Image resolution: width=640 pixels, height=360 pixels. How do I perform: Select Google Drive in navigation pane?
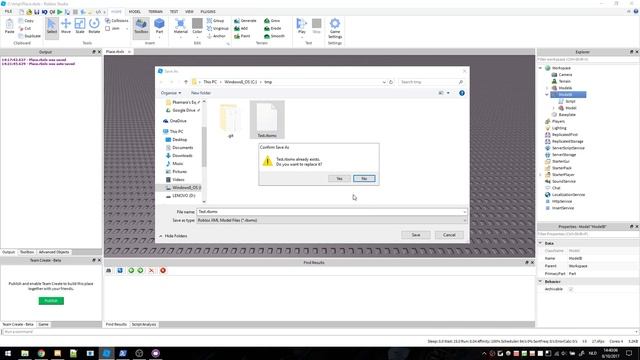pyautogui.click(x=183, y=110)
